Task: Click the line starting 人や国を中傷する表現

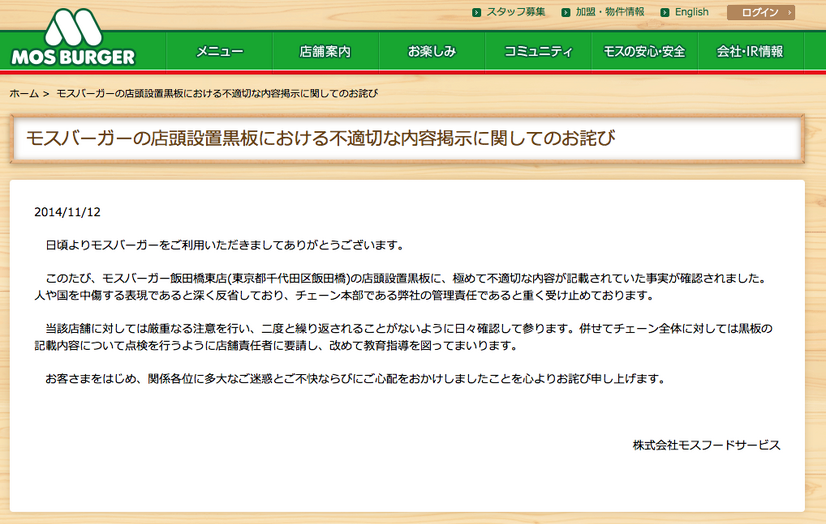Action: tap(345, 295)
